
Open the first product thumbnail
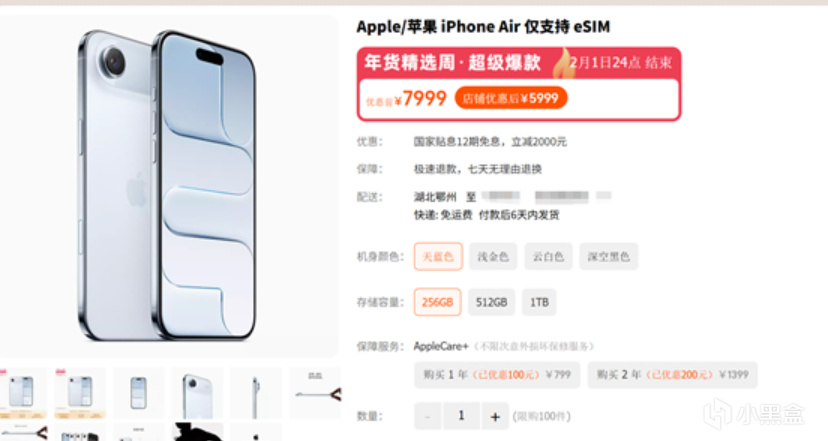coord(22,393)
